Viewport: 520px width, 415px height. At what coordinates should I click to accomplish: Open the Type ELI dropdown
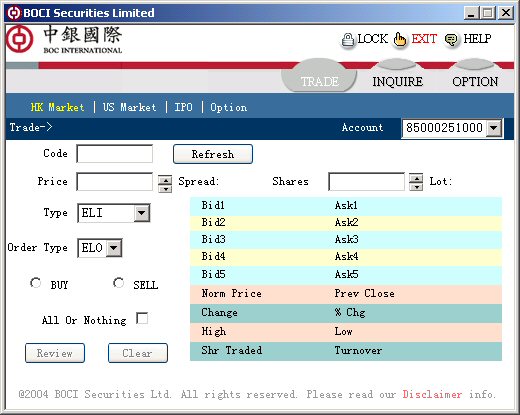142,213
